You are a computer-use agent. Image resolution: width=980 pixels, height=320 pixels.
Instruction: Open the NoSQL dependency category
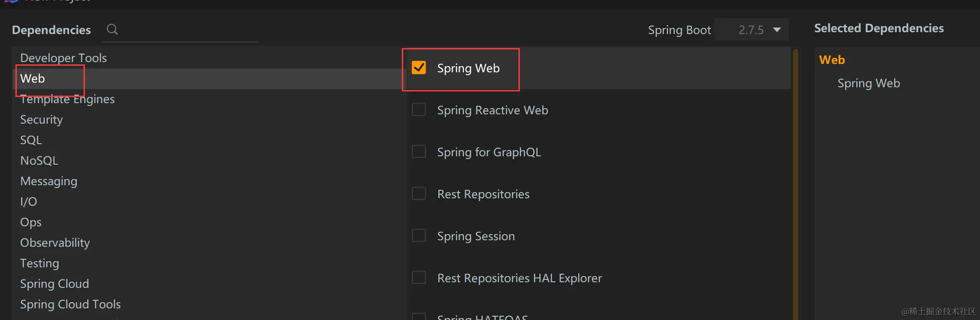click(x=39, y=160)
